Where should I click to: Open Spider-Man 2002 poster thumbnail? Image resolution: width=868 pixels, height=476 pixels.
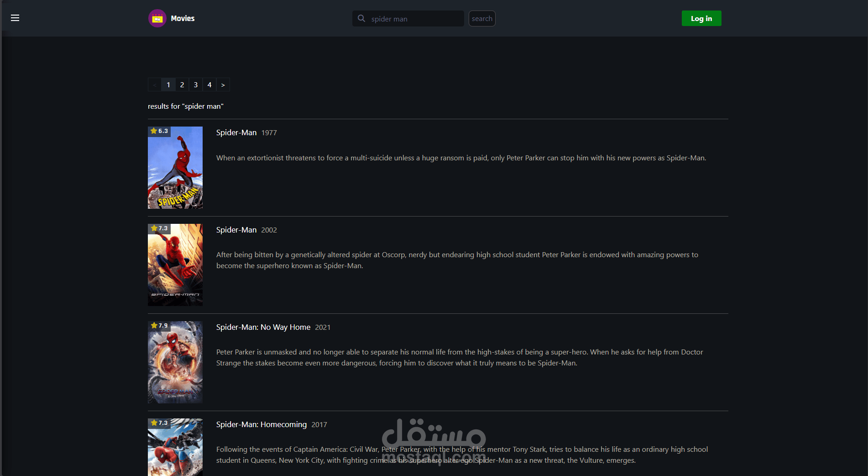tap(175, 265)
